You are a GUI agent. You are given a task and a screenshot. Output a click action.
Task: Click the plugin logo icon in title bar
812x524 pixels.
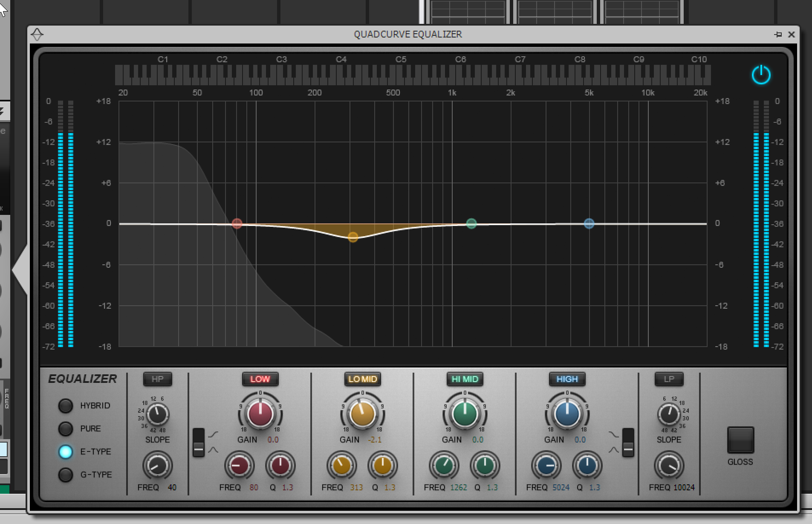pyautogui.click(x=38, y=35)
